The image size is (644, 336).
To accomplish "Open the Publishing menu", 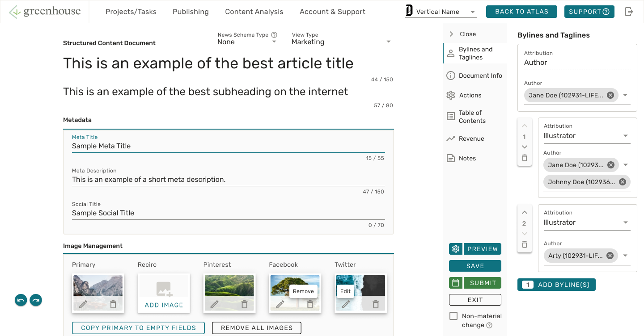I will coord(191,12).
